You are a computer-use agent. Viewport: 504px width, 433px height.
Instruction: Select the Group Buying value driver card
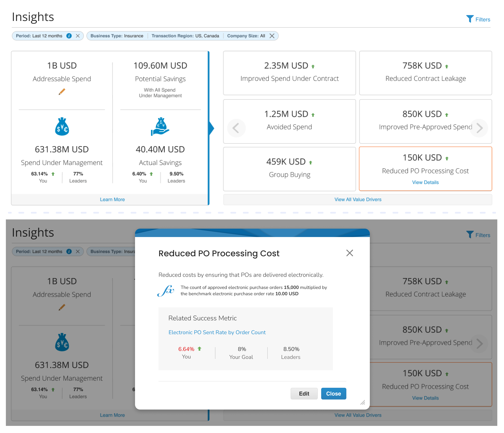(289, 169)
